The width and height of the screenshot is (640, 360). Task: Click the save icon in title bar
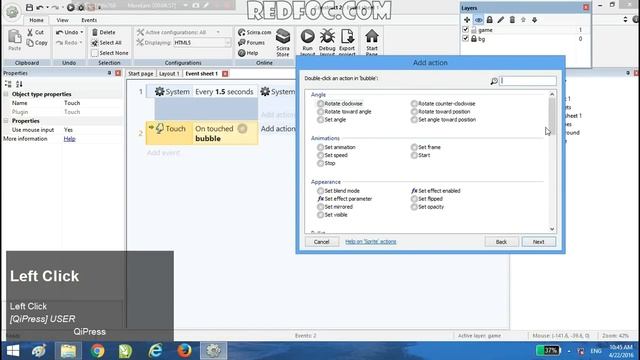click(x=29, y=7)
